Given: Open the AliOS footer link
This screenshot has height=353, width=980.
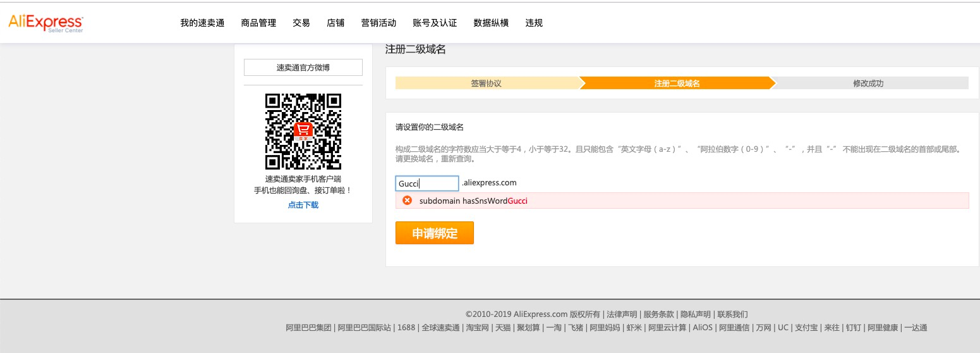Looking at the screenshot, I should [703, 328].
